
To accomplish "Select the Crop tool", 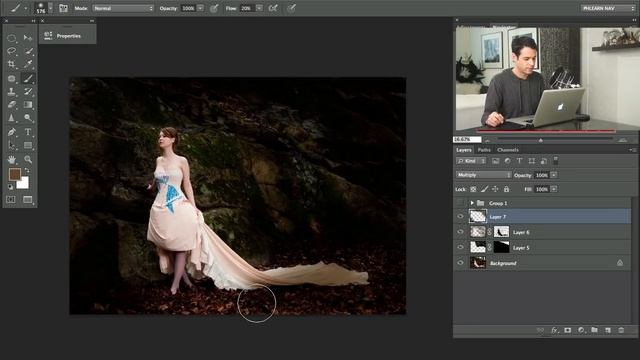I will (x=11, y=64).
